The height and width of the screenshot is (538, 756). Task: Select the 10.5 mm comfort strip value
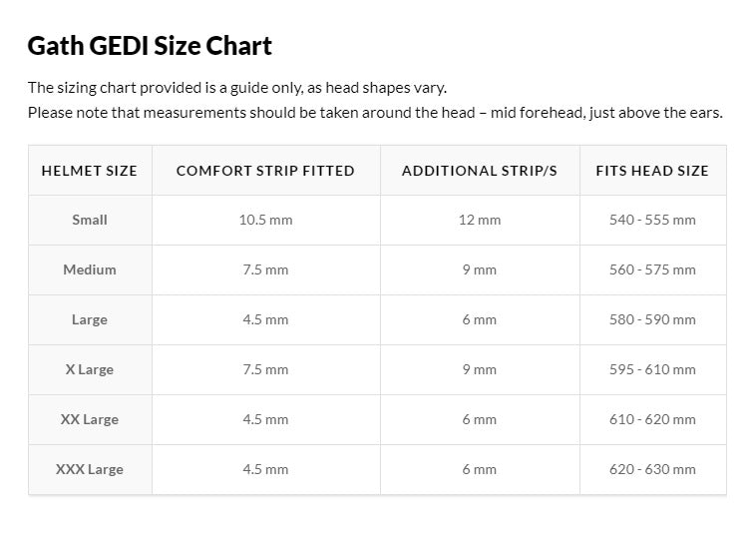coord(265,220)
